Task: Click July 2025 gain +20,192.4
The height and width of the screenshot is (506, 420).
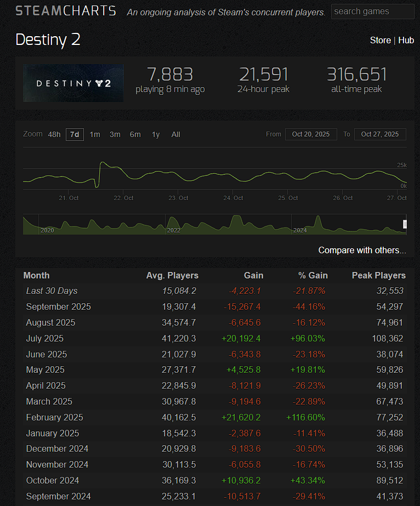Action: pos(241,338)
